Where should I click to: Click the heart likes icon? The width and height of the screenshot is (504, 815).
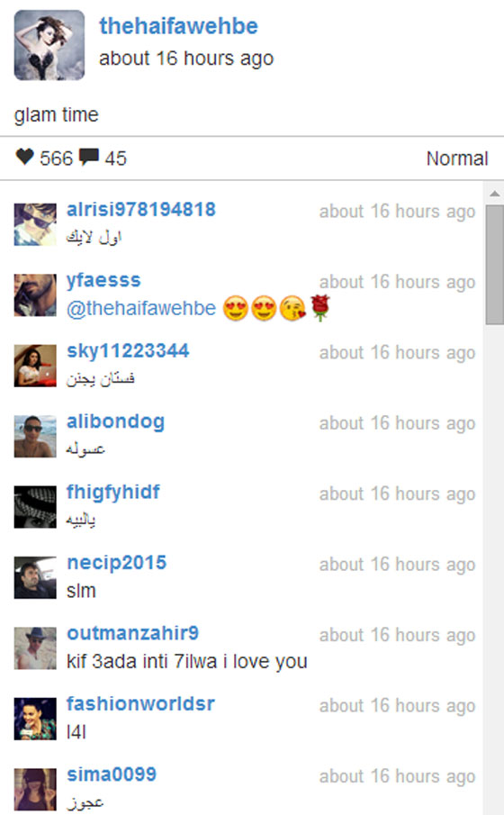click(24, 157)
